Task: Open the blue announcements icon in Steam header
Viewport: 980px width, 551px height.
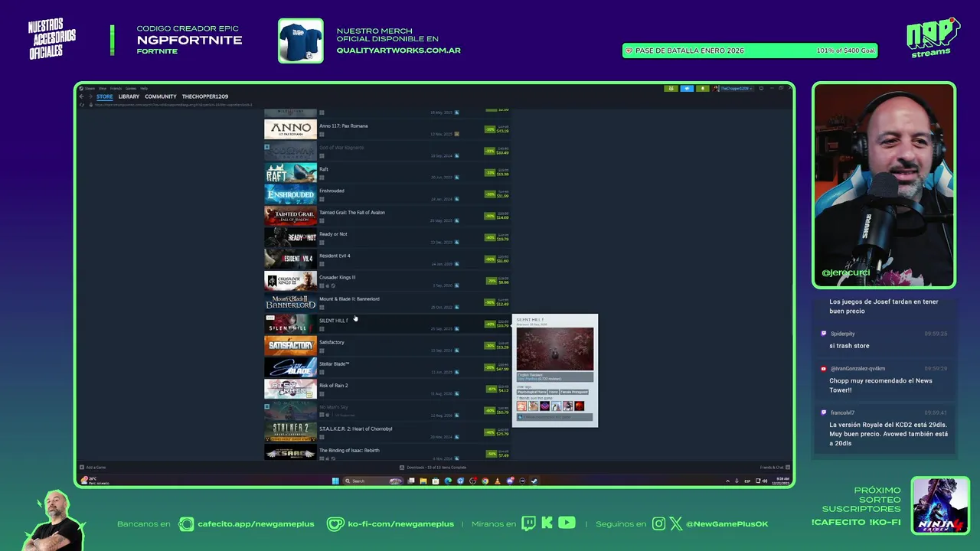Action: tap(687, 89)
